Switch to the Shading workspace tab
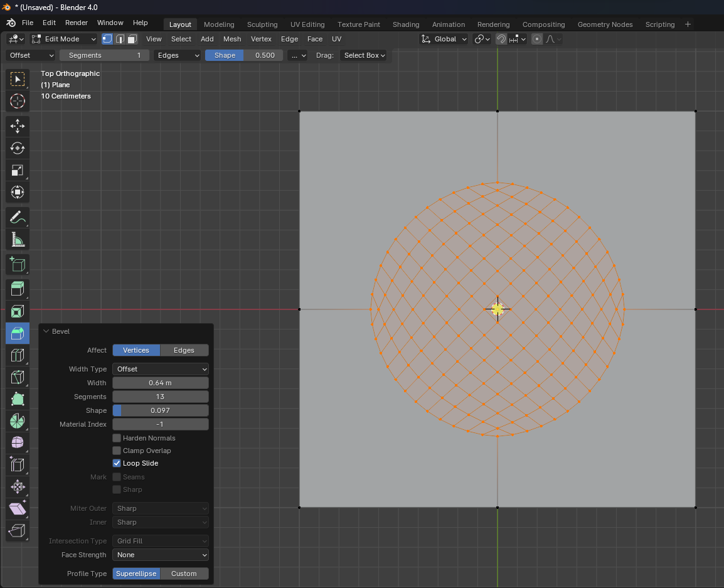The height and width of the screenshot is (588, 724). [405, 24]
